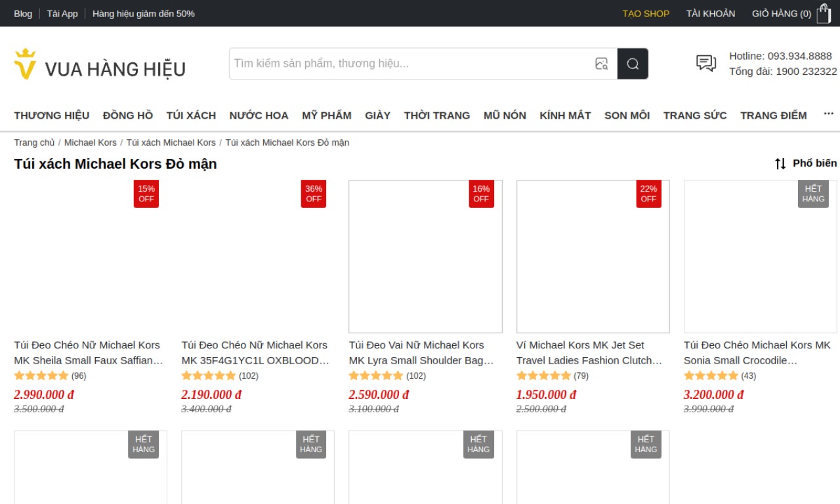The image size is (840, 504).
Task: Open the SON MÔI category
Action: (x=627, y=115)
